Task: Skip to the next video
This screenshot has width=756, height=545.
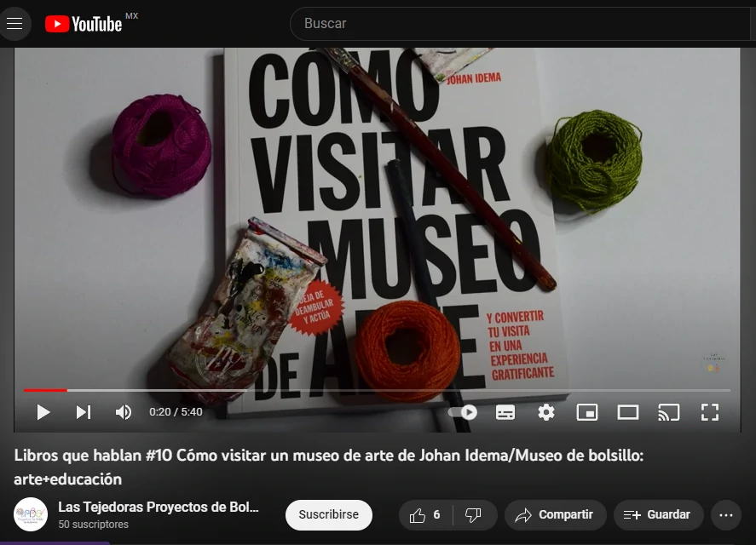Action: pyautogui.click(x=84, y=412)
